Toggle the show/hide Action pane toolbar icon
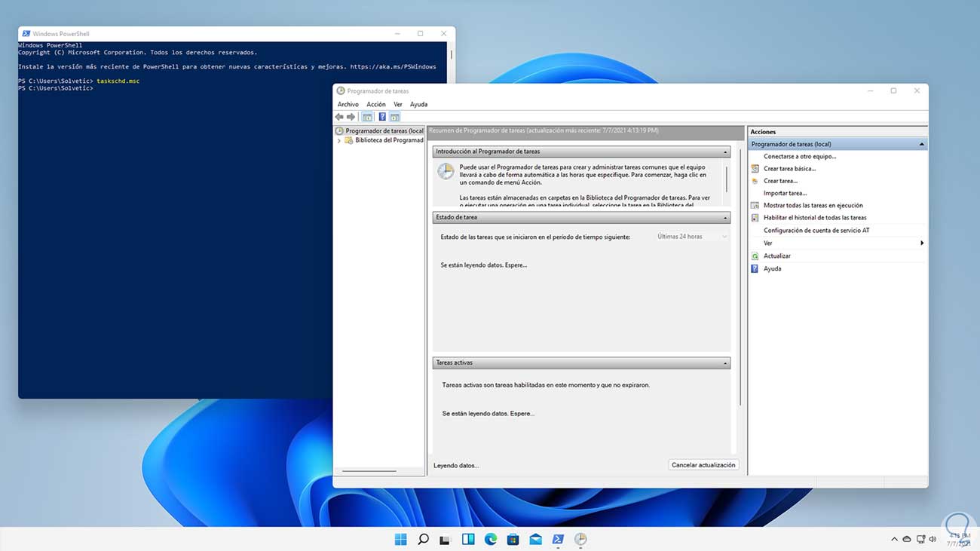The width and height of the screenshot is (980, 551). pos(394,117)
